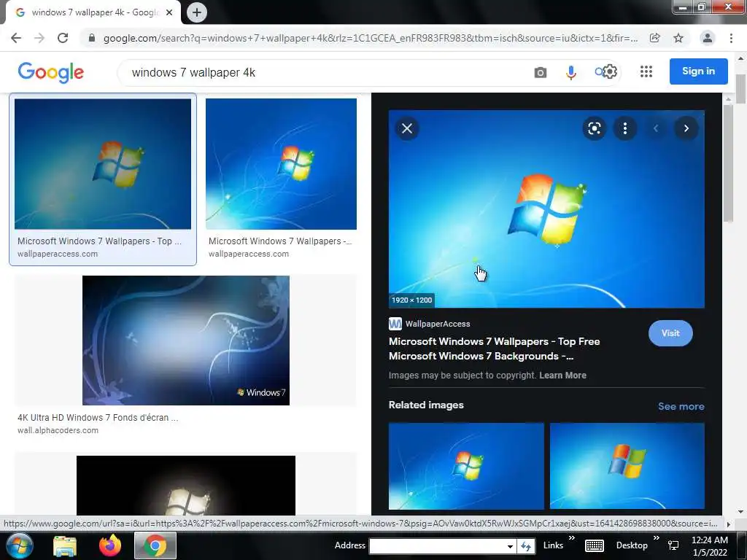747x560 pixels.
Task: Show the previous image in preview
Action: (x=656, y=128)
